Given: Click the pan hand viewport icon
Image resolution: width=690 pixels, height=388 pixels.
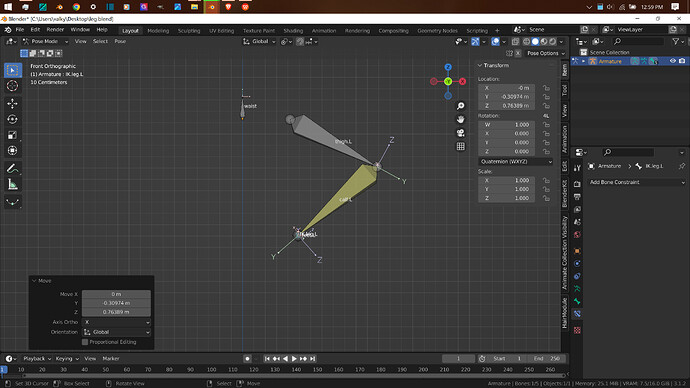Looking at the screenshot, I should click(x=460, y=119).
